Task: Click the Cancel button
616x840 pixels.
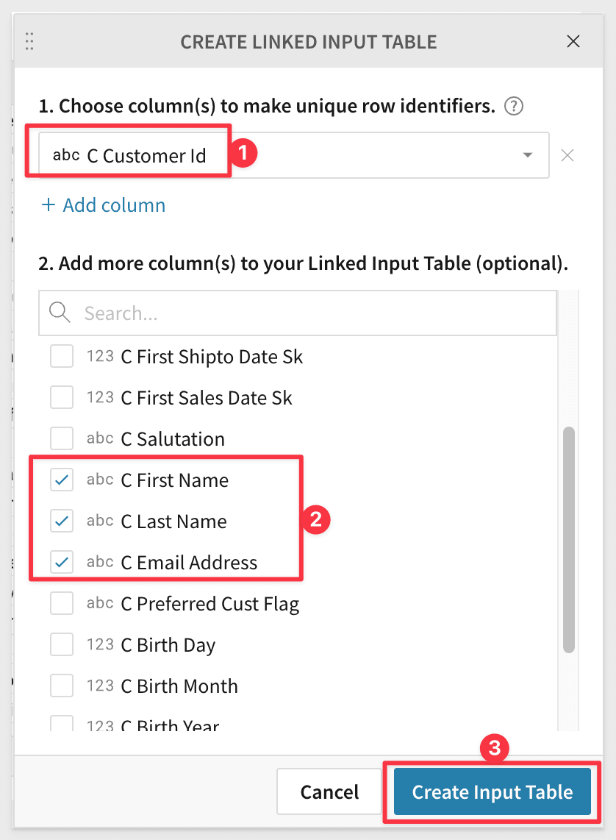Action: point(329,791)
